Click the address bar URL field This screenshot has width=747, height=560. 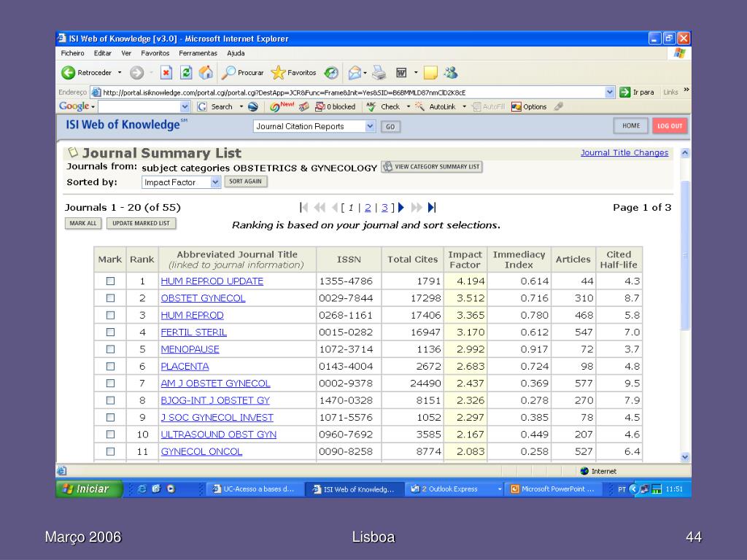pos(353,93)
